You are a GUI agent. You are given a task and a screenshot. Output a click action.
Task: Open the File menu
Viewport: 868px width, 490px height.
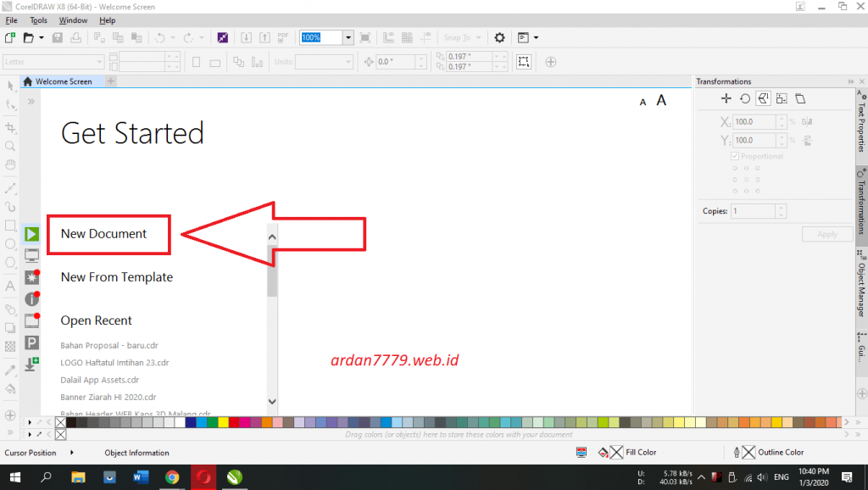[x=11, y=20]
